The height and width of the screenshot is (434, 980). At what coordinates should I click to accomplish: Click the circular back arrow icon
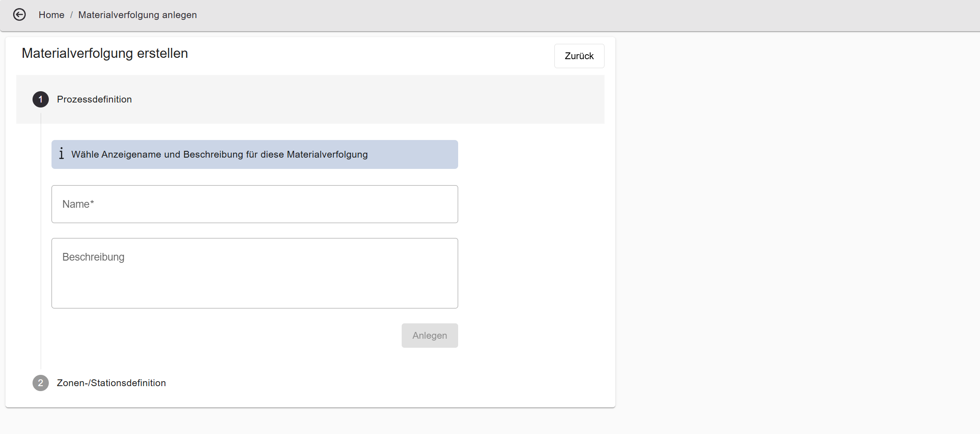19,15
